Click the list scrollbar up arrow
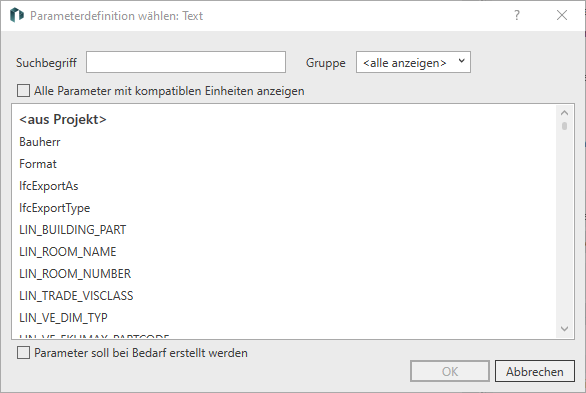 pos(564,112)
